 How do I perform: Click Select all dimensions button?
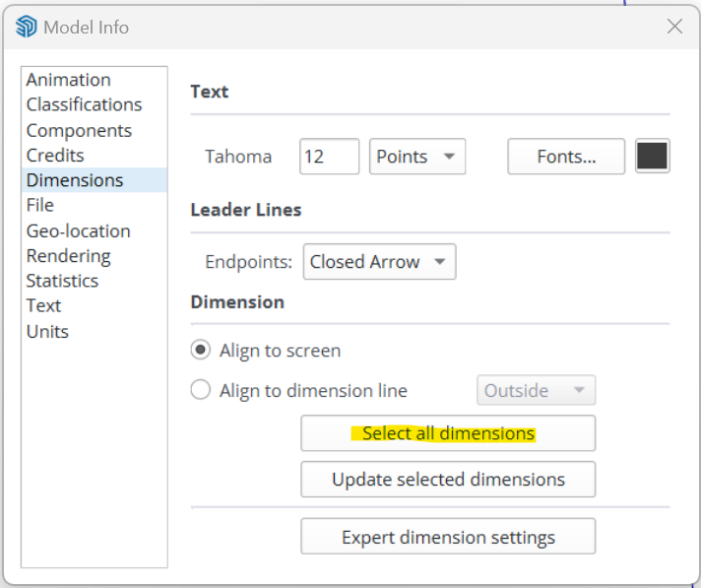click(x=448, y=432)
